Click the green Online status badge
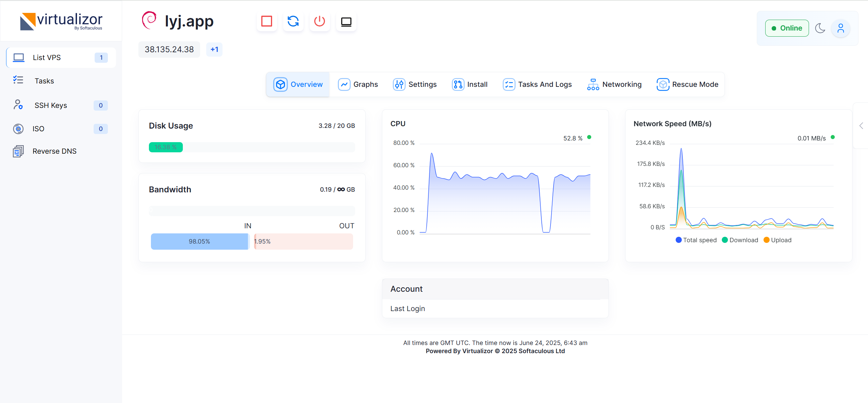868x403 pixels. point(787,28)
